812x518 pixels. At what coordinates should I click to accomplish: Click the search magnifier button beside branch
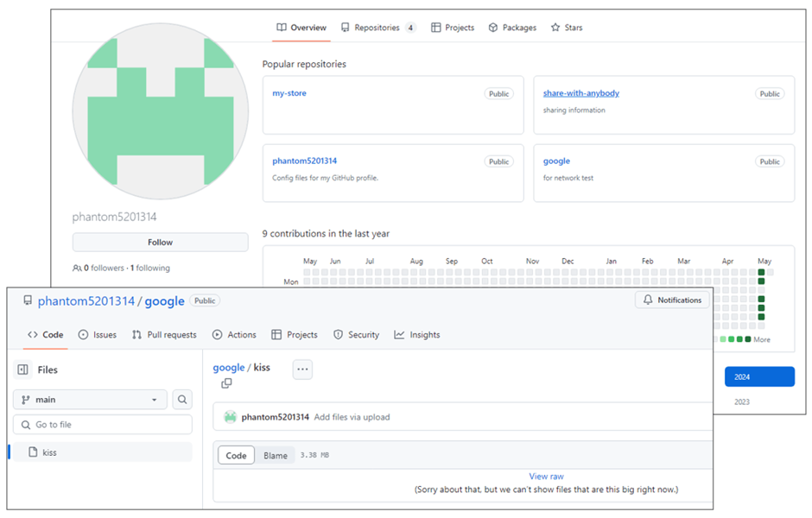coord(182,400)
